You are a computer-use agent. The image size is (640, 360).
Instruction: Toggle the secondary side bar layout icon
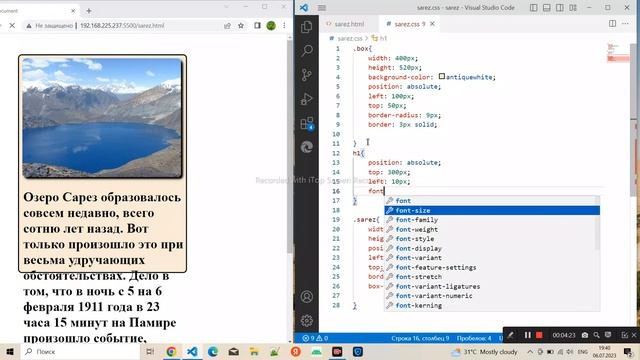pos(560,8)
